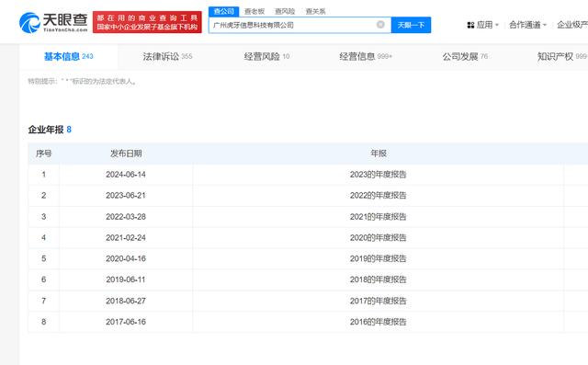Open the 2017的年度报告 entry

pos(378,301)
